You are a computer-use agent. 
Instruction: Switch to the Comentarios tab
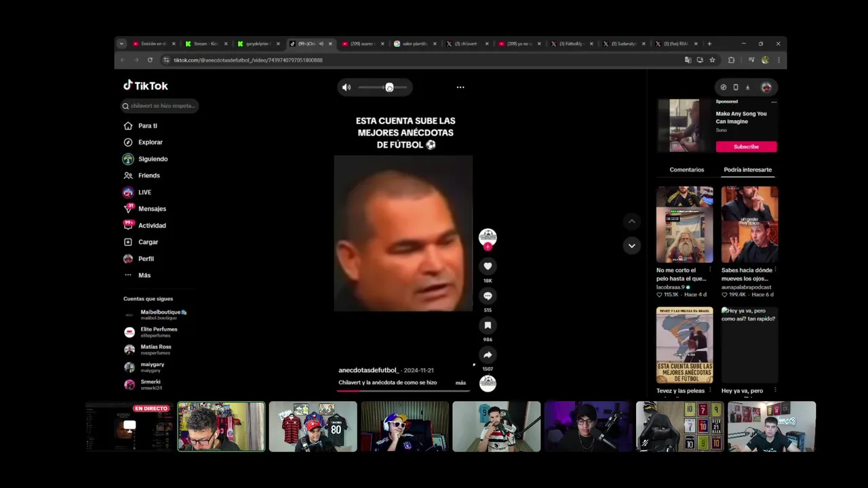click(x=687, y=169)
